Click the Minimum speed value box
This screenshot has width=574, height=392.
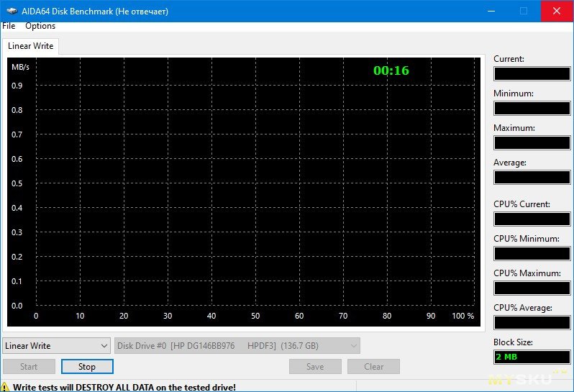pos(532,108)
